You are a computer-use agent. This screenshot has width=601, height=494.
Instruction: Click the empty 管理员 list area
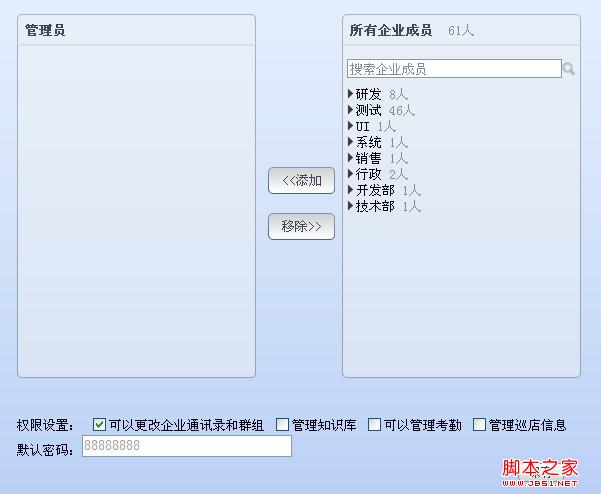pos(136,210)
